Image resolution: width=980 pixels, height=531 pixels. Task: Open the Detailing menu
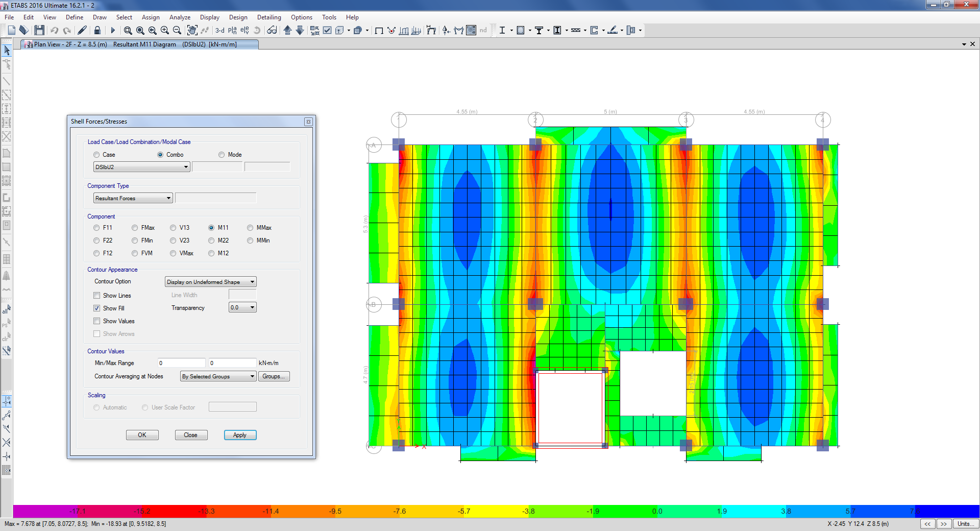click(x=269, y=17)
